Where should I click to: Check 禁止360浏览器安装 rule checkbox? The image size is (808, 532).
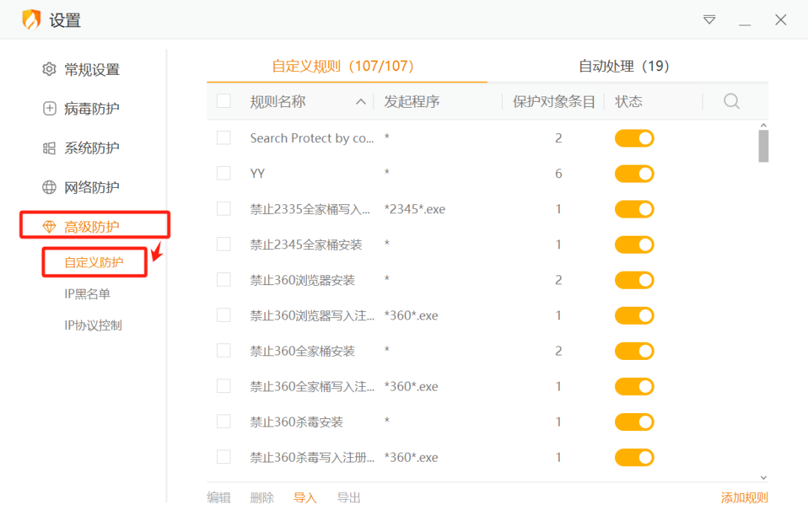point(224,280)
